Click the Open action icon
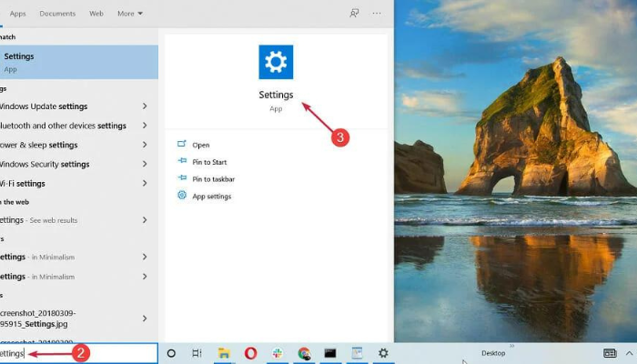 (x=182, y=144)
